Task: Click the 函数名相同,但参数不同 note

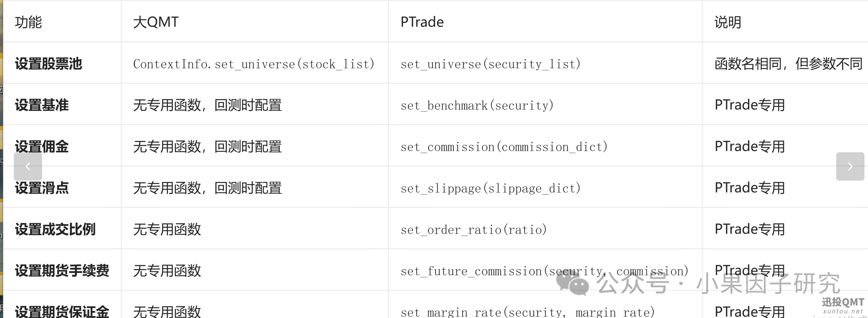Action: click(x=788, y=64)
